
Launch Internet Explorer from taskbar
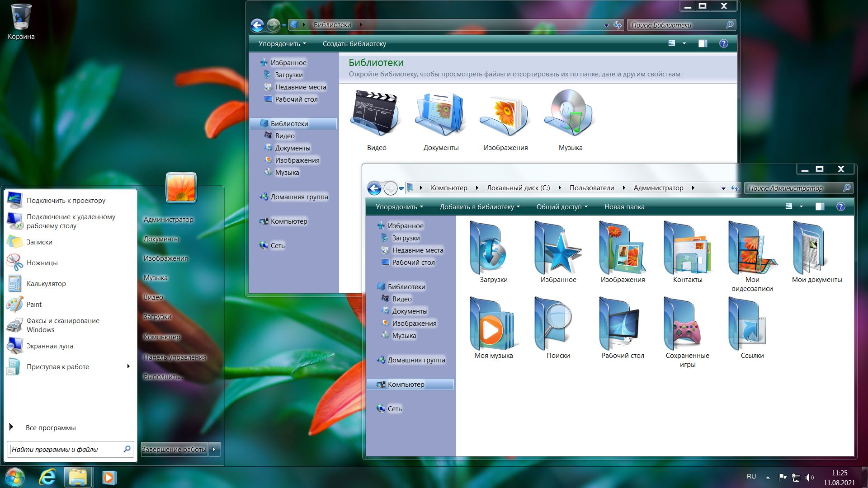click(47, 477)
